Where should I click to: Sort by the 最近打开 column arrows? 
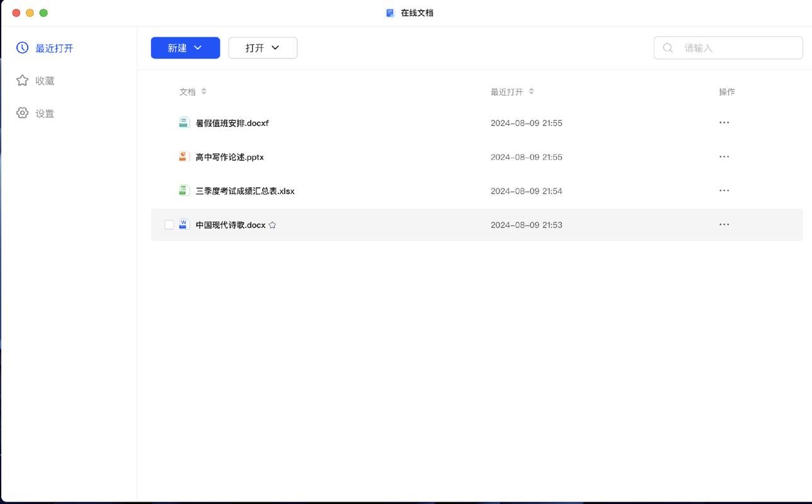pos(531,91)
